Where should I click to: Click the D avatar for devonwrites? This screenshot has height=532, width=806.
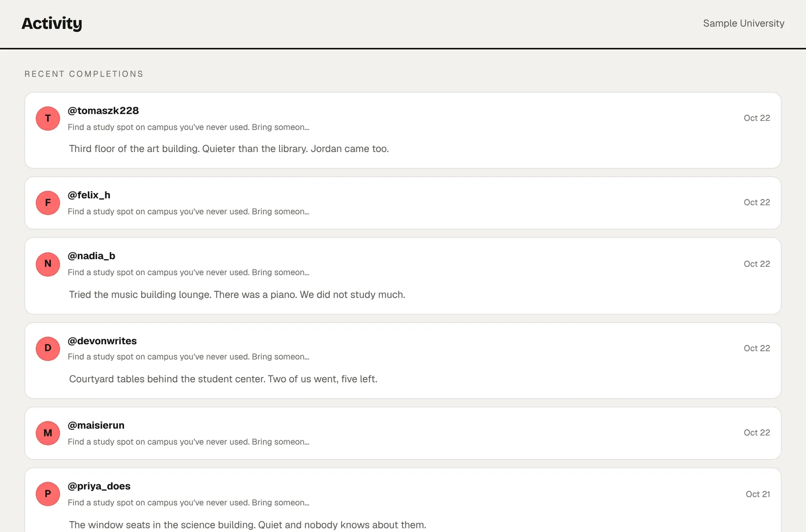48,348
